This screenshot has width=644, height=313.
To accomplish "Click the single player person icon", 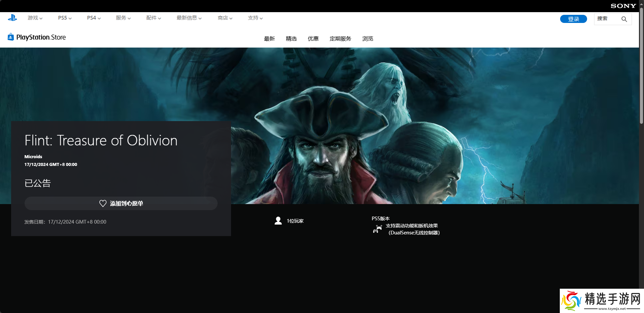I will (278, 221).
